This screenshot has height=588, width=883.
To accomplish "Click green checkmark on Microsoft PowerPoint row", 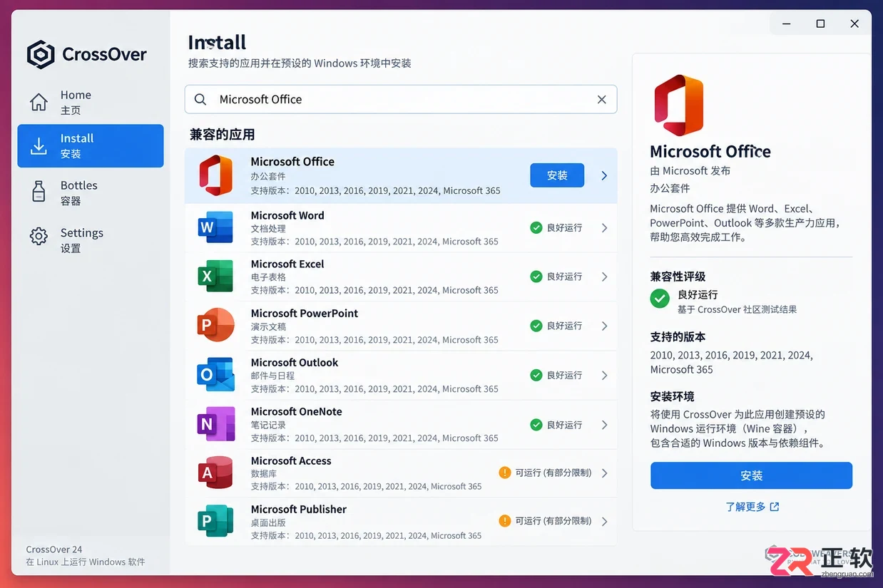I will point(536,326).
